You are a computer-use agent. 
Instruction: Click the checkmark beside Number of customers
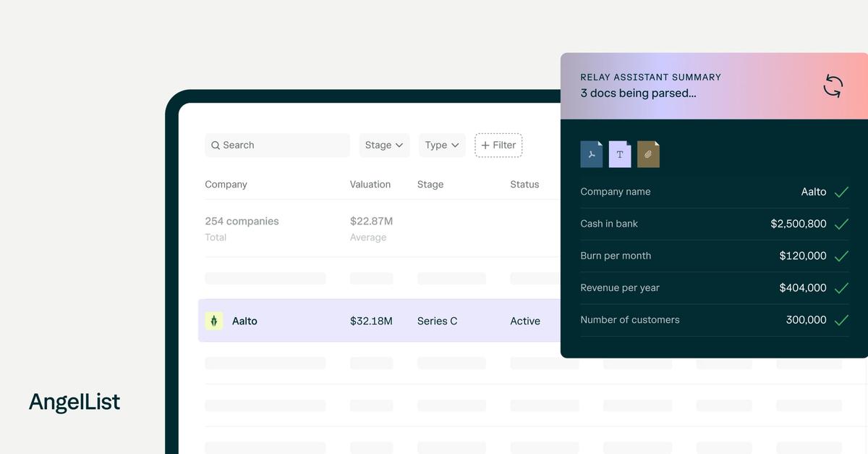pos(841,319)
